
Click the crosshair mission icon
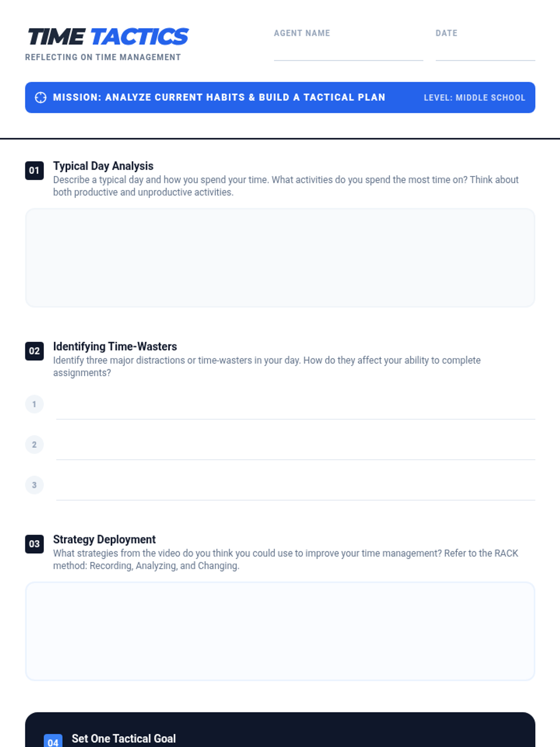41,98
